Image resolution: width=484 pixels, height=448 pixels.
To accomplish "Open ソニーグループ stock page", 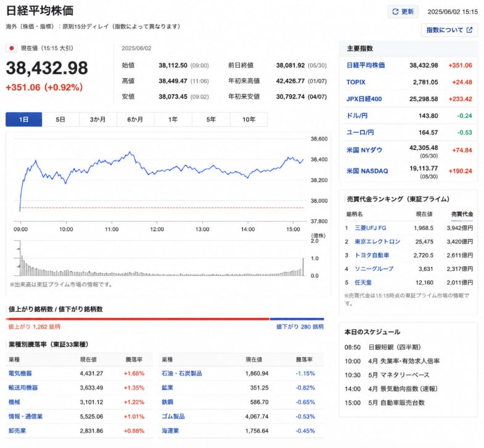I will point(374,269).
